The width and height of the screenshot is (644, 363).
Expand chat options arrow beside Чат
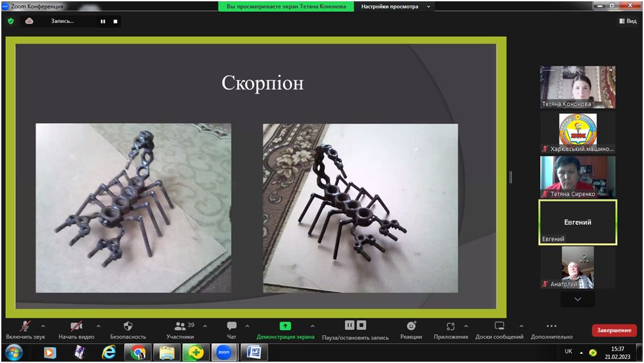click(x=247, y=326)
